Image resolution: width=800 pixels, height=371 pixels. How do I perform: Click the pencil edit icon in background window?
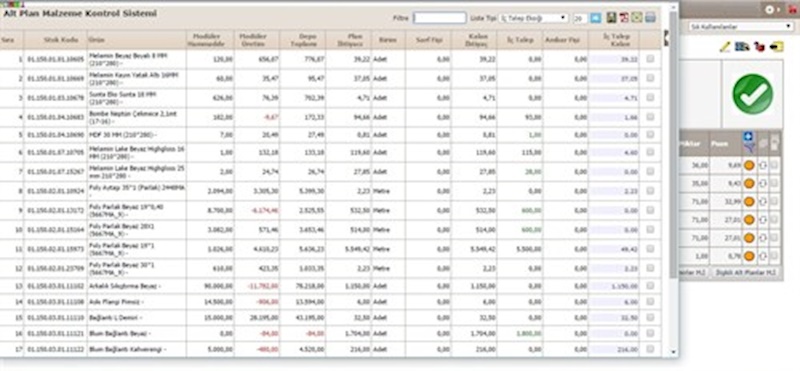725,47
